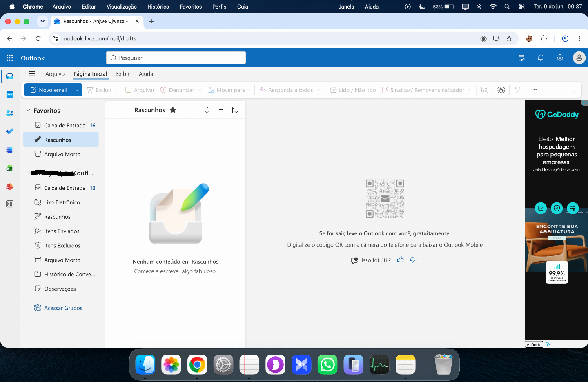This screenshot has width=588, height=382.
Task: Open the Arquivo ribbon tab
Action: click(x=55, y=74)
